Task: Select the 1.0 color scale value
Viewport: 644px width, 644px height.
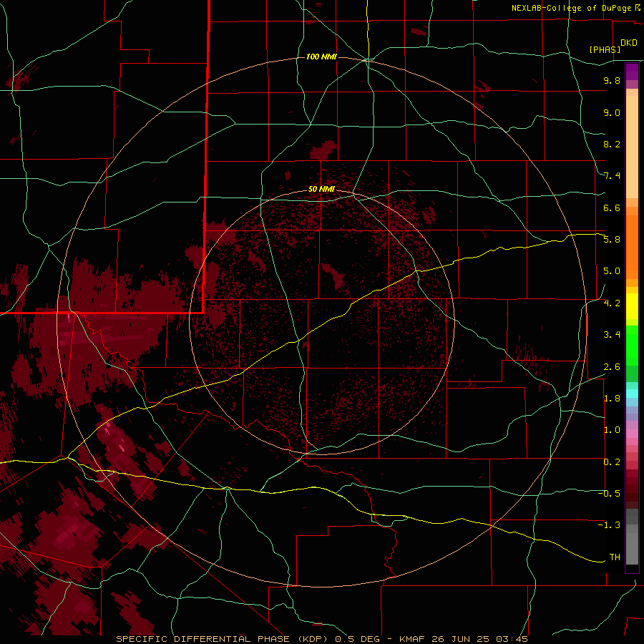Action: [x=612, y=430]
